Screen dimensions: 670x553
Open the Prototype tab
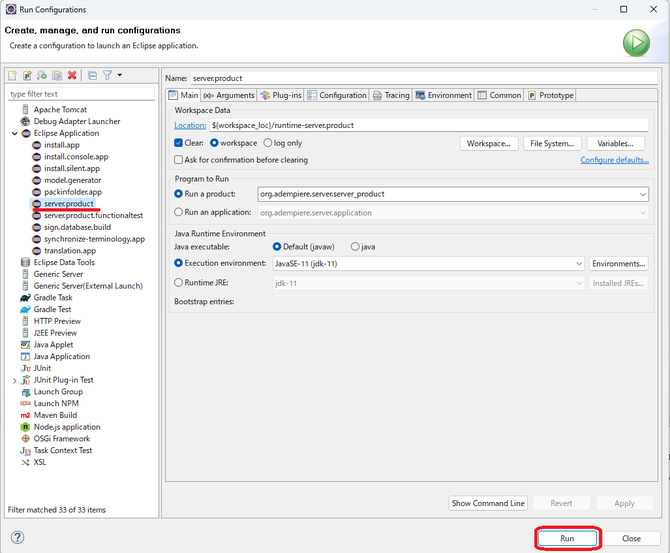(x=551, y=95)
